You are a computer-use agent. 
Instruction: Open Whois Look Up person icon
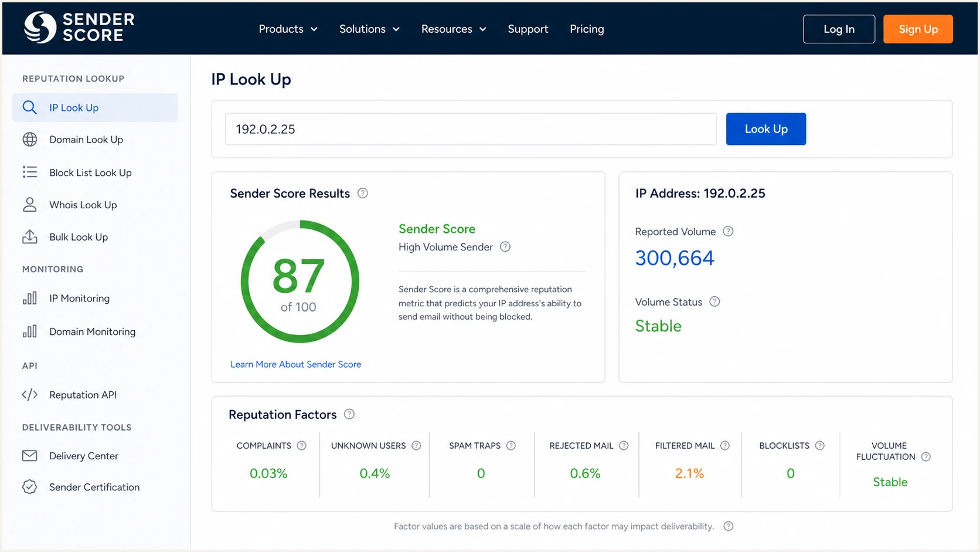point(30,205)
